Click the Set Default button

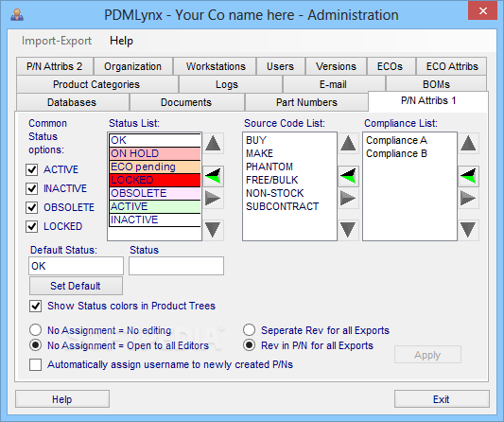pos(76,286)
